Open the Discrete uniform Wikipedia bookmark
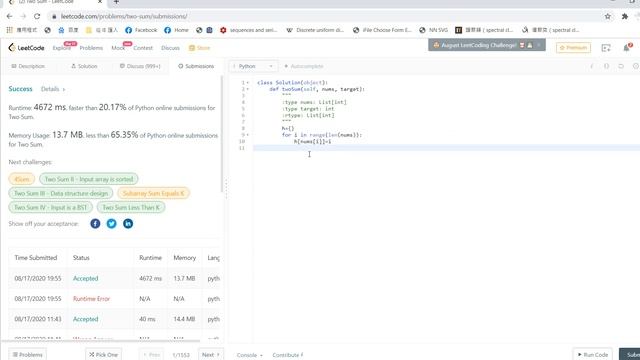 pyautogui.click(x=315, y=30)
